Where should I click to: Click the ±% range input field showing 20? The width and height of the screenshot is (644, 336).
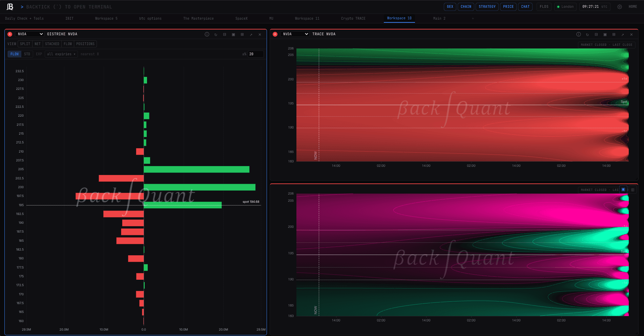[x=255, y=54]
